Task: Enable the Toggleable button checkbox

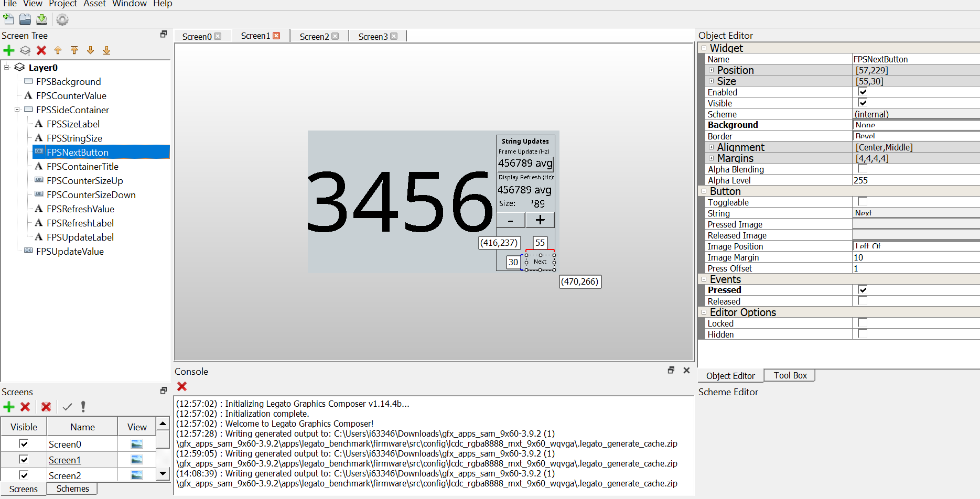Action: click(863, 202)
